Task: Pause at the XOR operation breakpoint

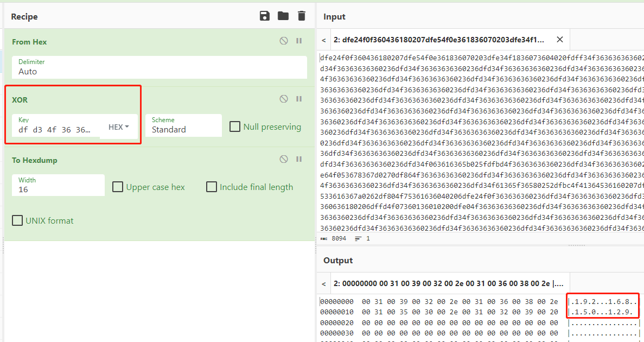Action: tap(299, 99)
